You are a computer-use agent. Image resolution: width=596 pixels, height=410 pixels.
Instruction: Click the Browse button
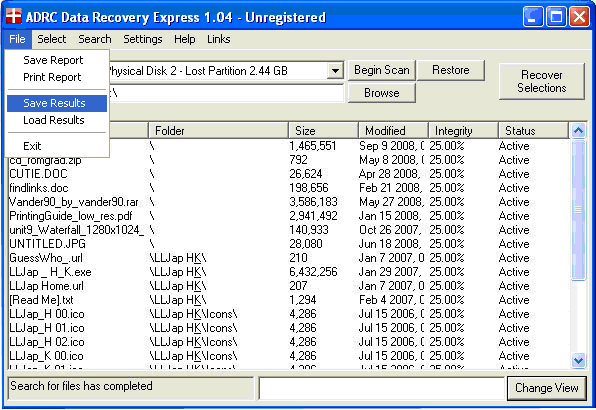coord(382,93)
